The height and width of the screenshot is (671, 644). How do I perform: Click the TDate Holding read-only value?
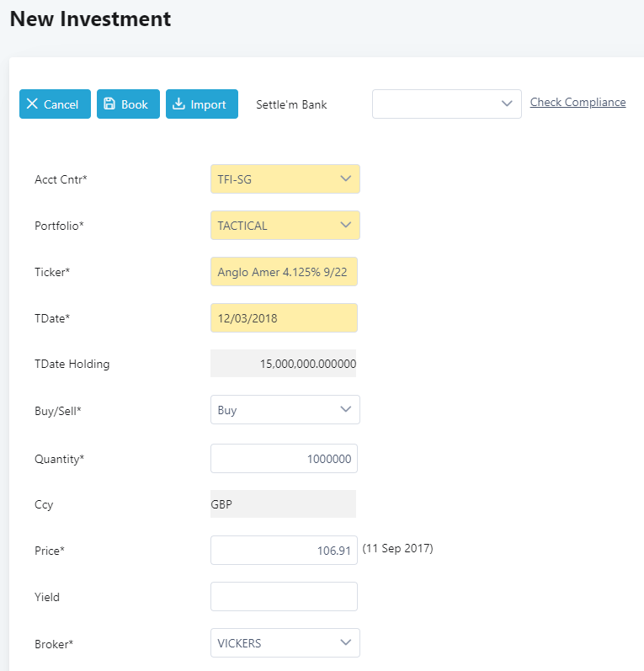coord(283,364)
